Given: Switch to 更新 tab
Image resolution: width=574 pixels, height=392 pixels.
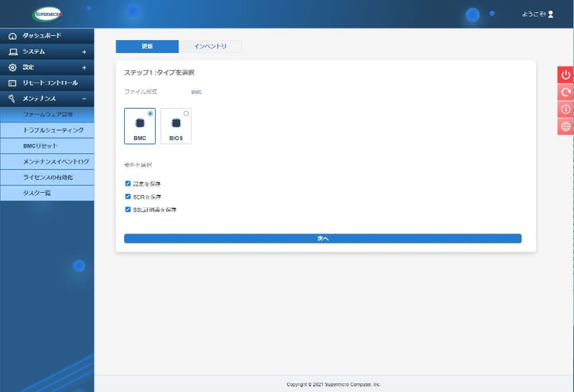Looking at the screenshot, I should [147, 47].
